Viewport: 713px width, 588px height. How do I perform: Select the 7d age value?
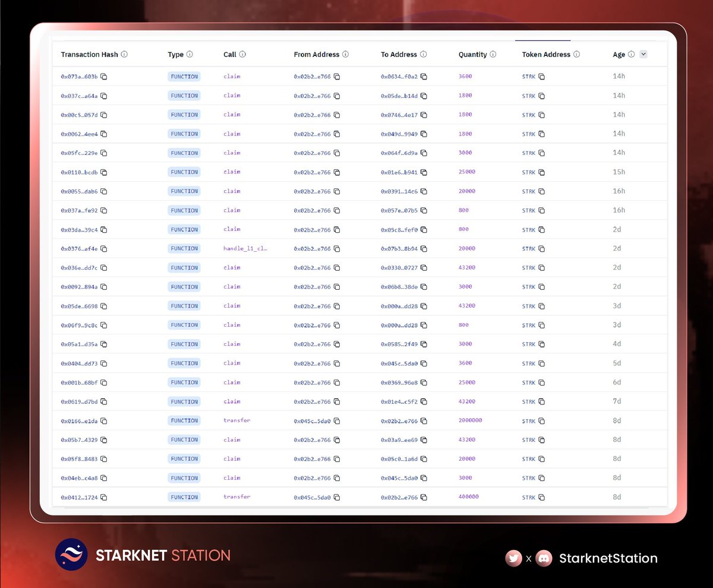[x=617, y=402]
